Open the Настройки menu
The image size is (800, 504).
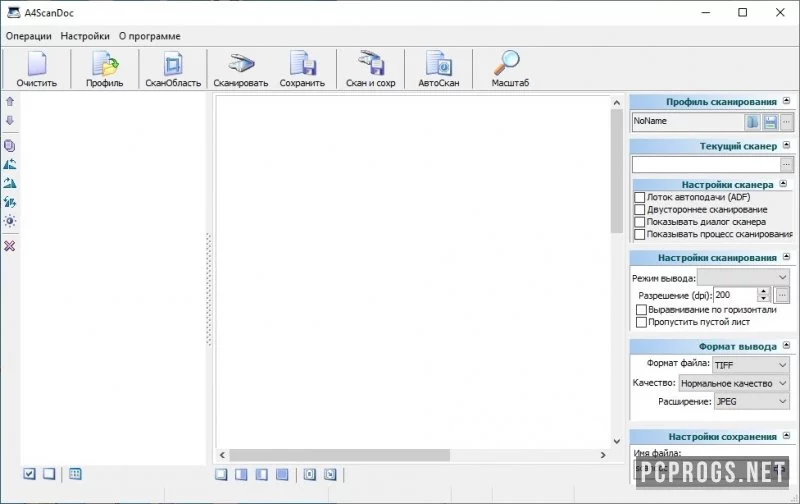pyautogui.click(x=85, y=36)
